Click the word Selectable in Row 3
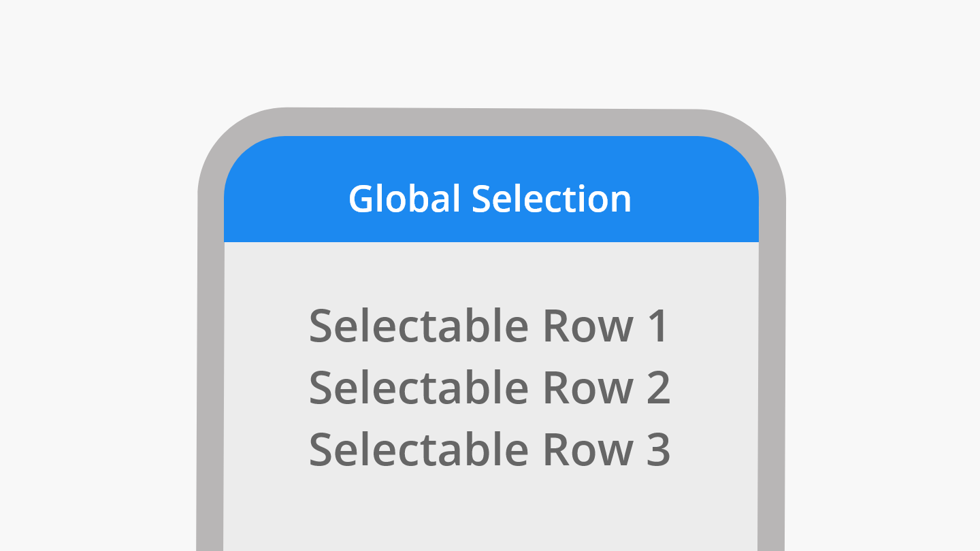The width and height of the screenshot is (980, 551). tap(418, 449)
